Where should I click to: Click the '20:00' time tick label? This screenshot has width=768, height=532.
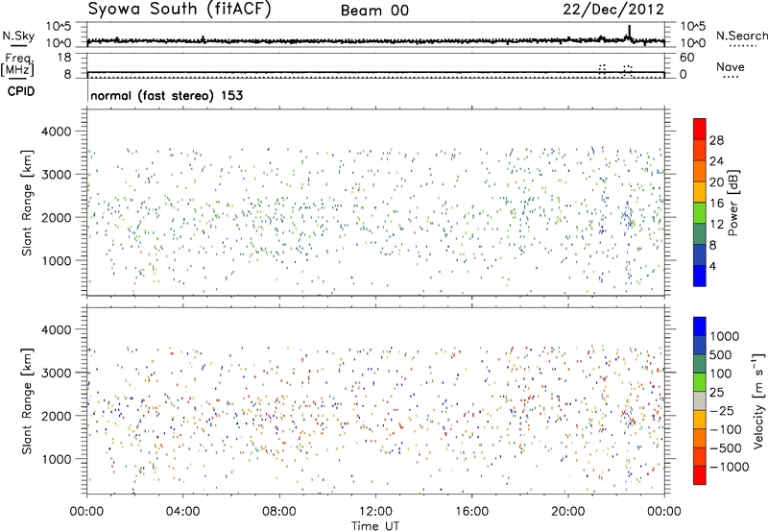click(567, 512)
